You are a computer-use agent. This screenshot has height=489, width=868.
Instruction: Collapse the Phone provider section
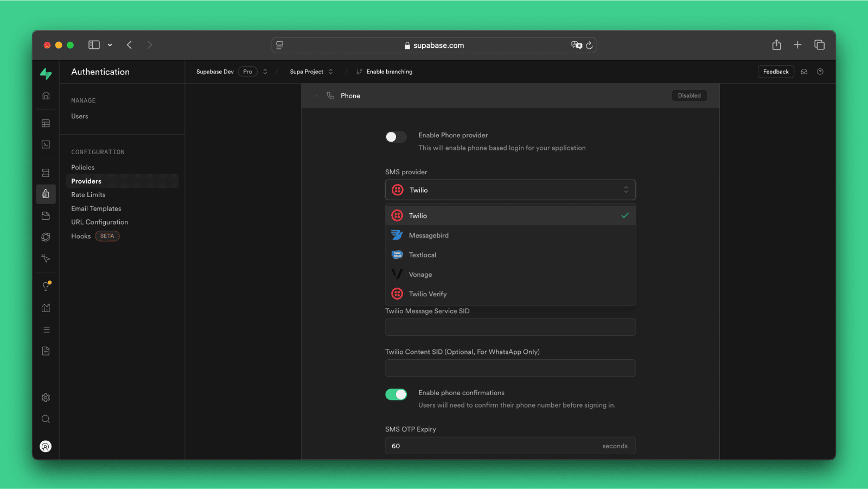click(317, 96)
